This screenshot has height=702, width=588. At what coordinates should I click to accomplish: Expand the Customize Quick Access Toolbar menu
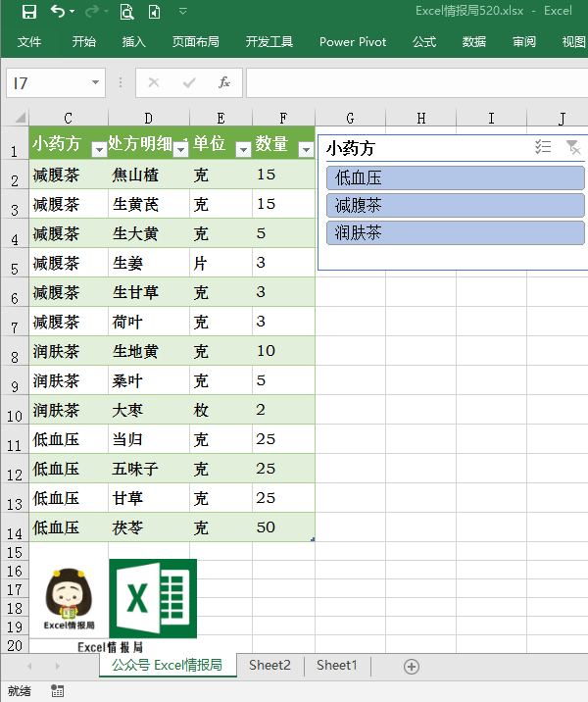click(183, 11)
